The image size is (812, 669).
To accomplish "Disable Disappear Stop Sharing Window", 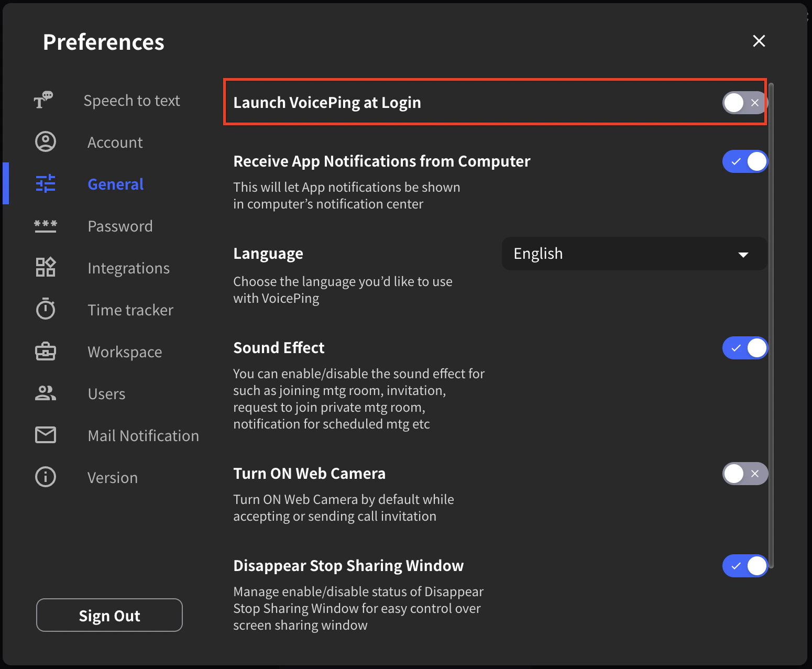I will tap(745, 566).
